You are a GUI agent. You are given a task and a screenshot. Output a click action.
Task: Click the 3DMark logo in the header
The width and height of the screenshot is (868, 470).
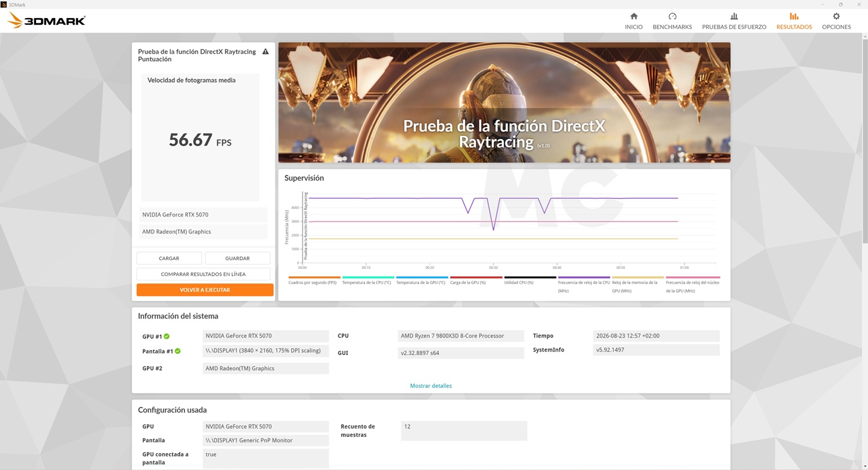[x=46, y=20]
